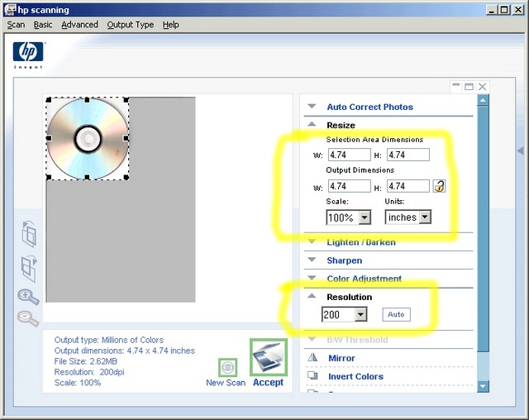Click the New Scan eye icon
Screen dimensions: 529x420
click(228, 367)
